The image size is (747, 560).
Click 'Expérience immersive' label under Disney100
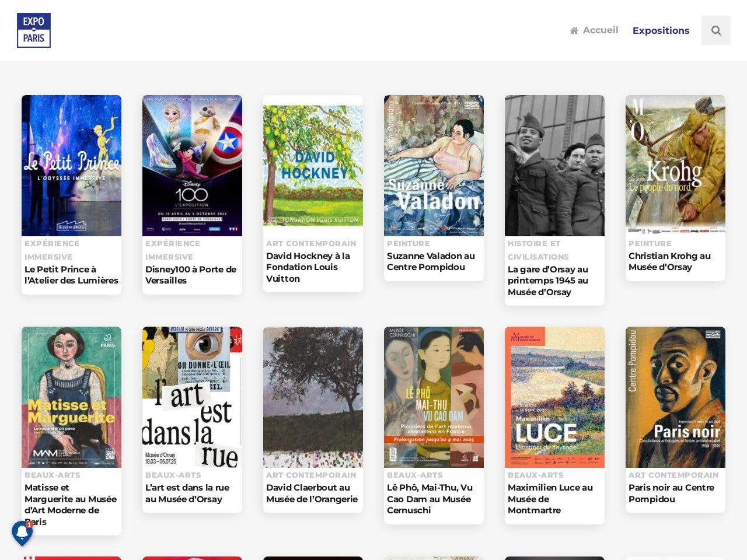(x=173, y=250)
